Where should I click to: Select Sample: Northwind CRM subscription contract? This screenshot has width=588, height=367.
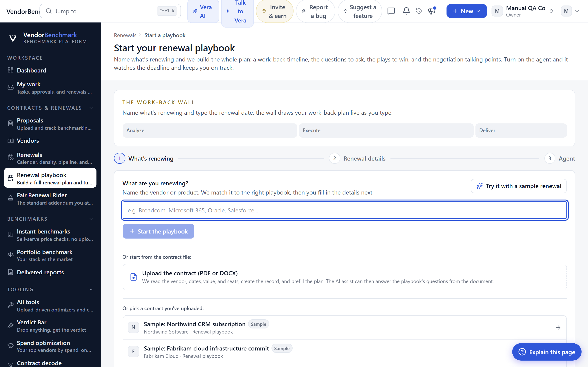pyautogui.click(x=345, y=328)
